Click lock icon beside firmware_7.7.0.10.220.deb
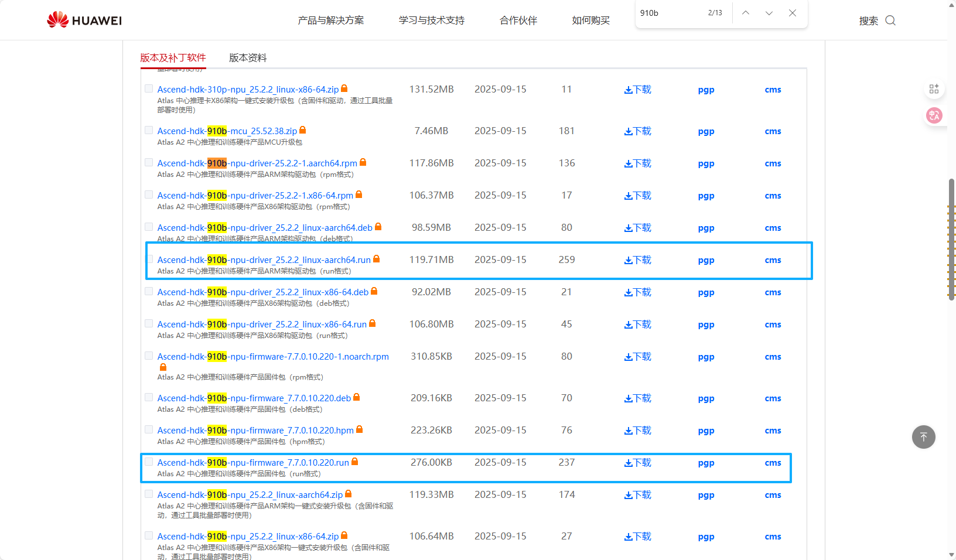 [x=357, y=397]
